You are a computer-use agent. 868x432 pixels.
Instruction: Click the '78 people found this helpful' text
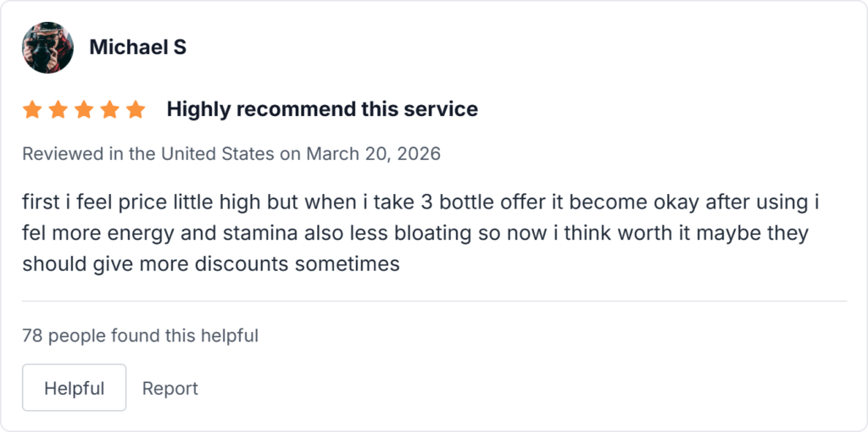click(x=140, y=335)
